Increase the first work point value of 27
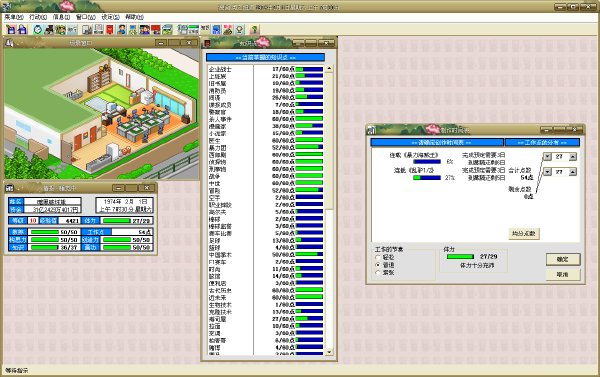 tap(572, 157)
